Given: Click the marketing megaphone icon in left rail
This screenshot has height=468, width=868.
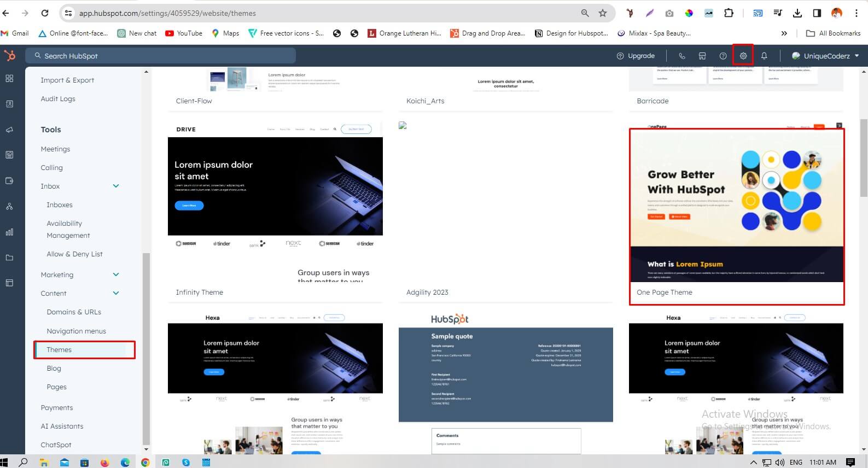Looking at the screenshot, I should tap(9, 130).
